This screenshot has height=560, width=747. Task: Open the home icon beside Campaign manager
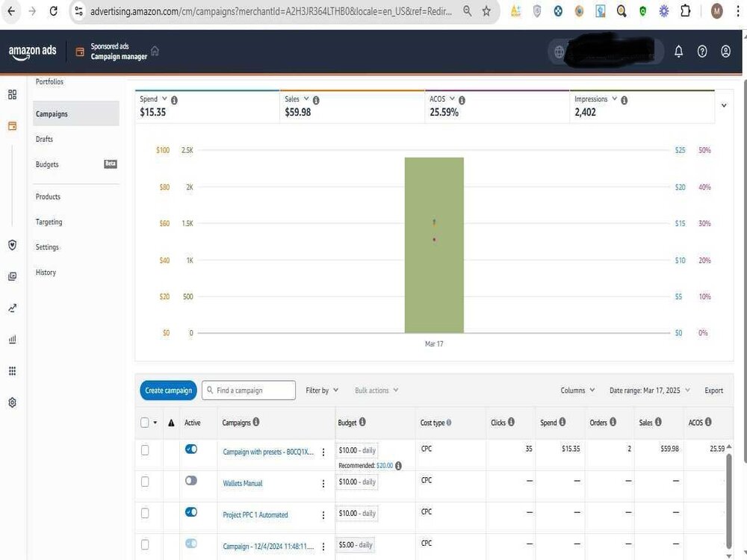coord(155,51)
